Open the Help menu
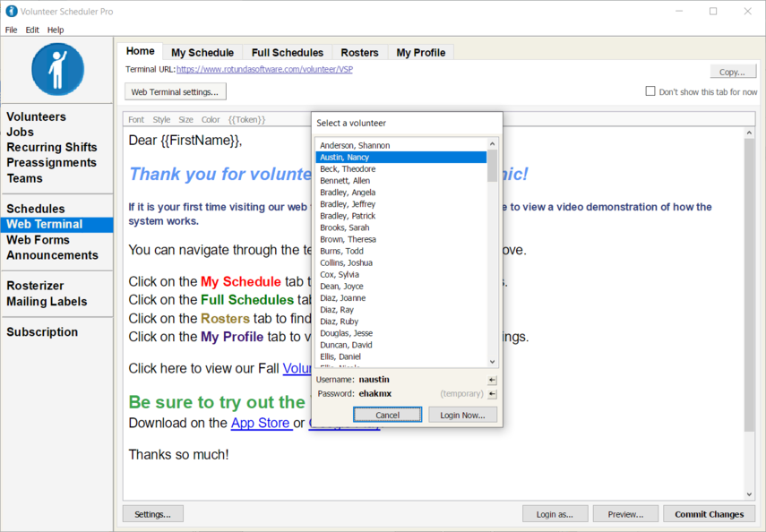 56,30
